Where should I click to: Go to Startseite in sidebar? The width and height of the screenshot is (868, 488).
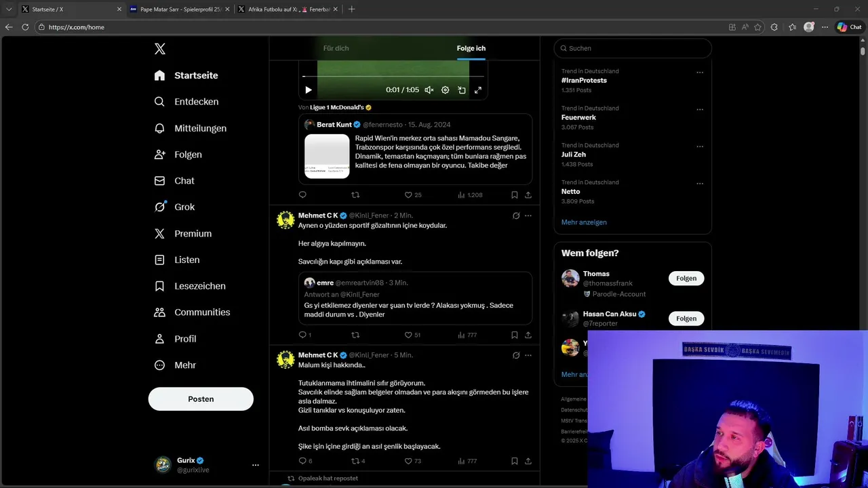186,75
